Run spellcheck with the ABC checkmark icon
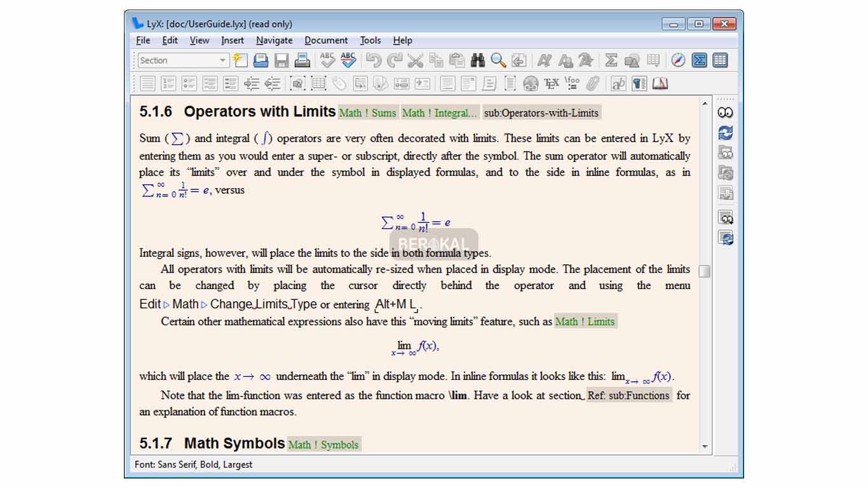This screenshot has width=868, height=488. tap(328, 60)
